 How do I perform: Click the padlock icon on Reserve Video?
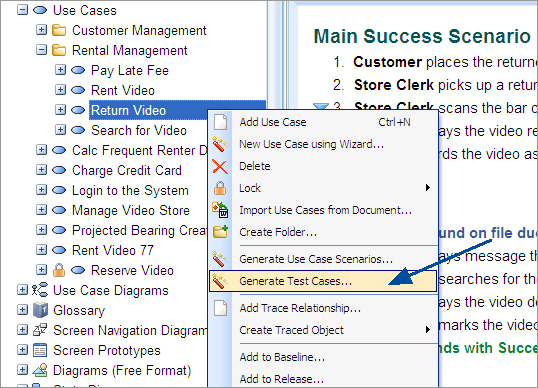pos(59,270)
